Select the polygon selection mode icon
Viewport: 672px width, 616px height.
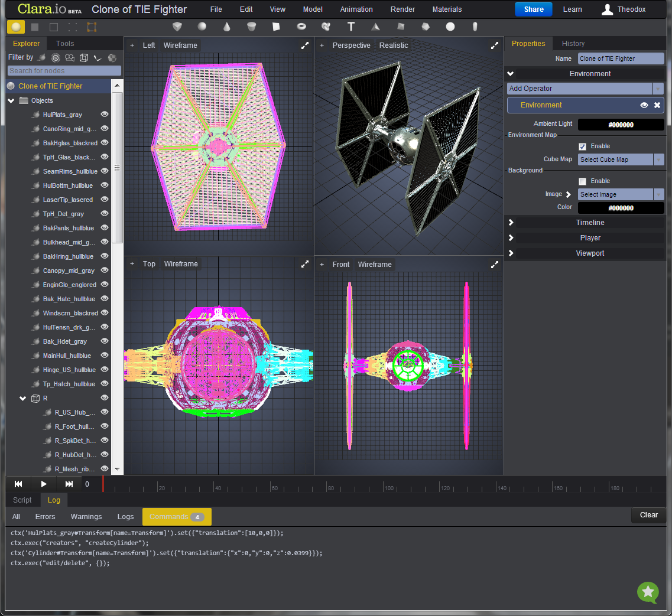tap(35, 27)
